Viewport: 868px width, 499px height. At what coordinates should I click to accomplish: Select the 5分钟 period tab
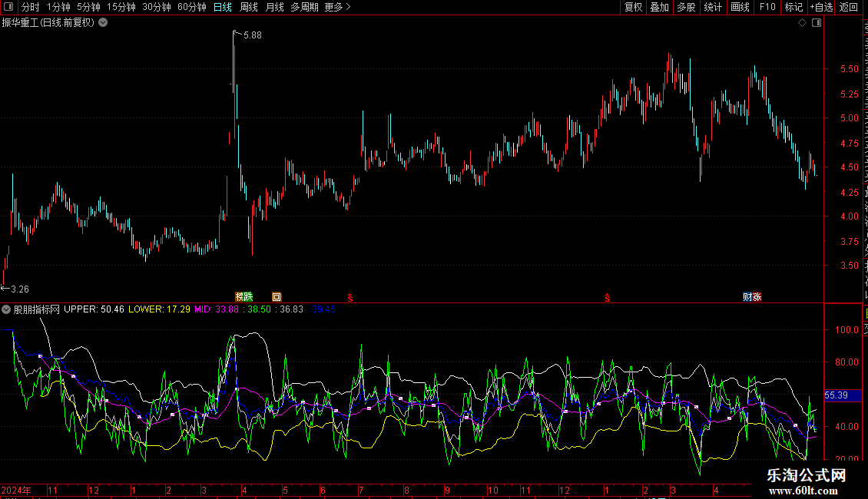click(x=88, y=7)
